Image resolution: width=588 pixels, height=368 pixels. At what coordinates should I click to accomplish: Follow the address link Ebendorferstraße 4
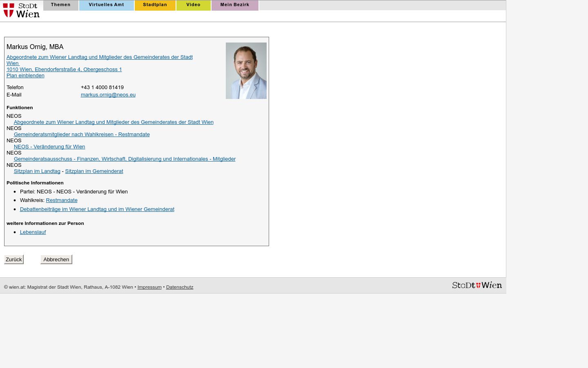coord(64,70)
